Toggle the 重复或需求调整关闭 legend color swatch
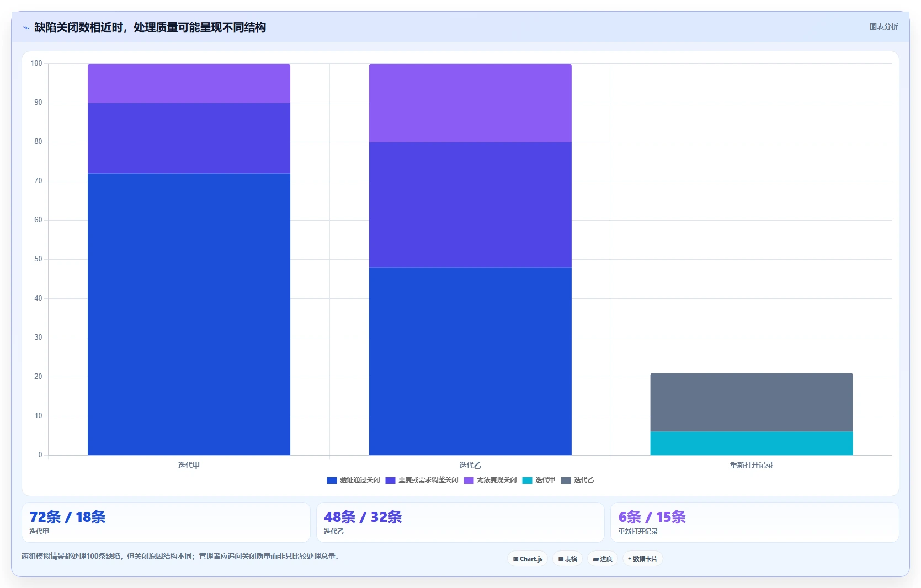The image size is (921, 588). pos(390,480)
